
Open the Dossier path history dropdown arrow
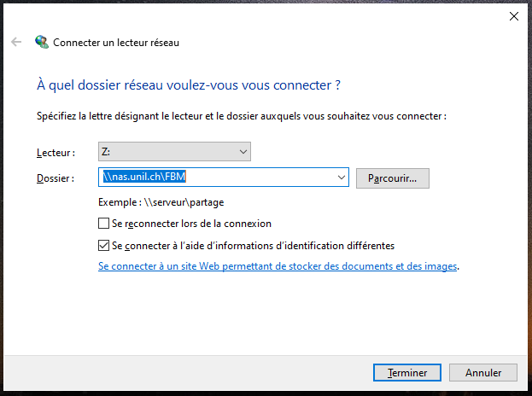pos(342,178)
